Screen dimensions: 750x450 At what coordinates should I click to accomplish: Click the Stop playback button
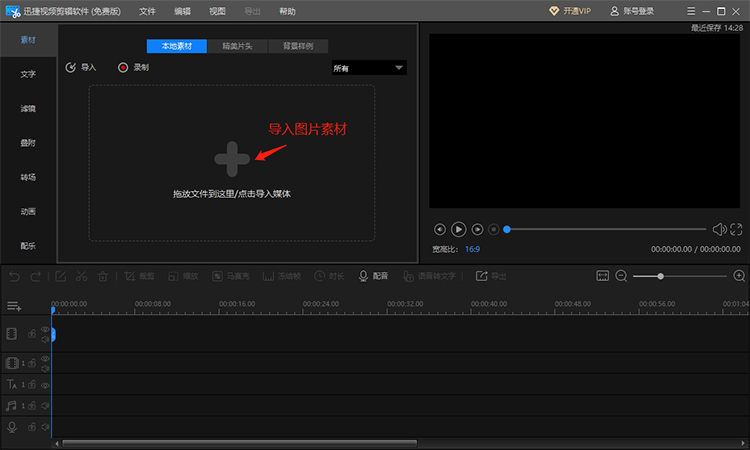(494, 230)
